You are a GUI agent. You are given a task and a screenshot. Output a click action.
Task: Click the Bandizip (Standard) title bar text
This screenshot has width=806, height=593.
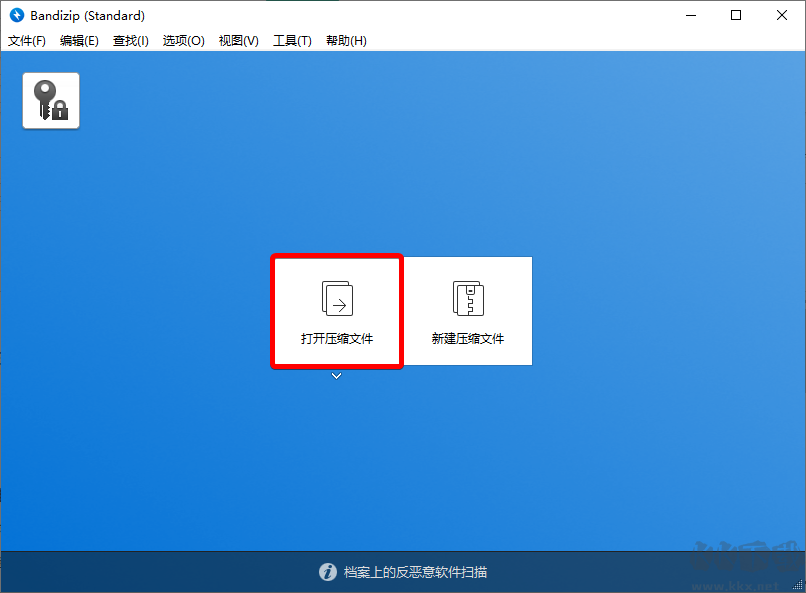(x=86, y=15)
